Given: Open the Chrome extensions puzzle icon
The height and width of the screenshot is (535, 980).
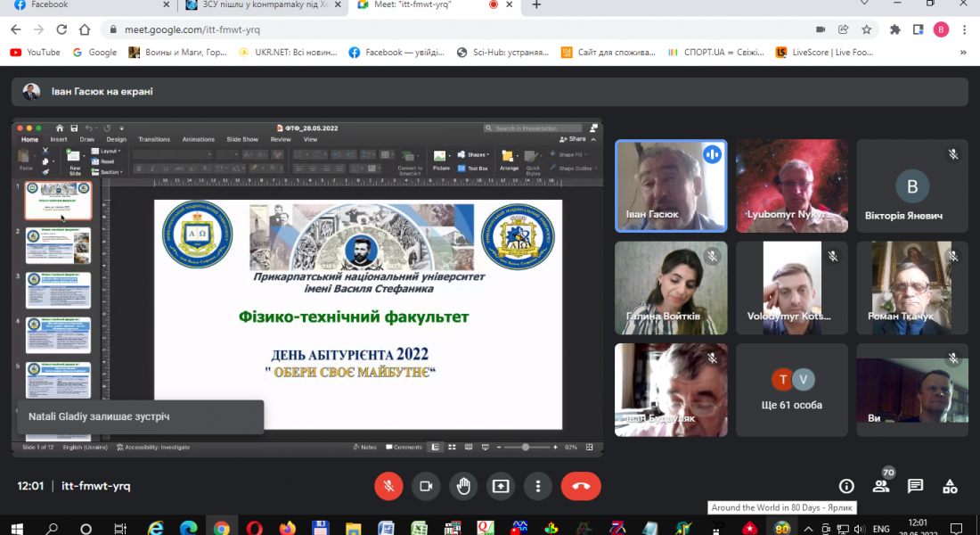Looking at the screenshot, I should pos(895,29).
